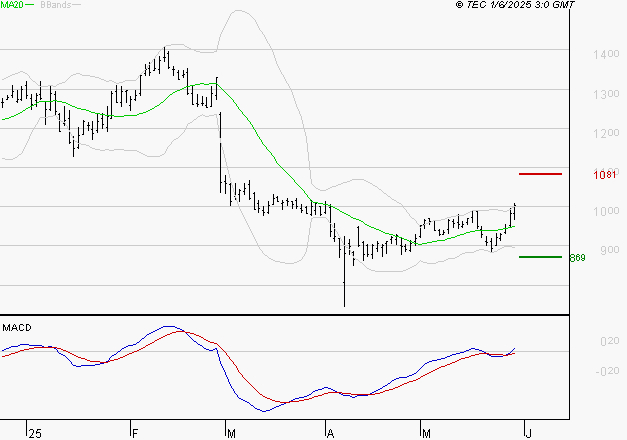Select the red resistance line near 1081
The height and width of the screenshot is (440, 627).
coord(541,174)
